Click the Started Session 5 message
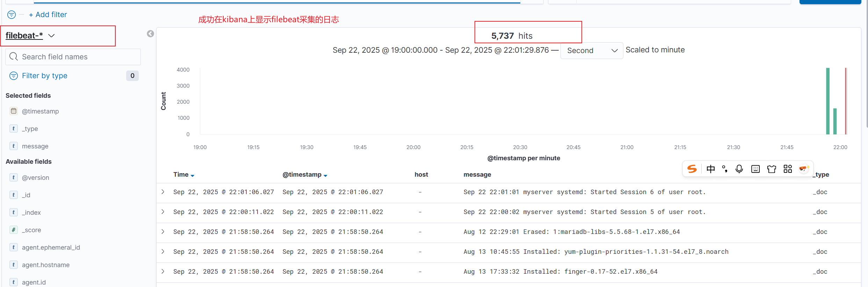The height and width of the screenshot is (287, 868). [585, 212]
